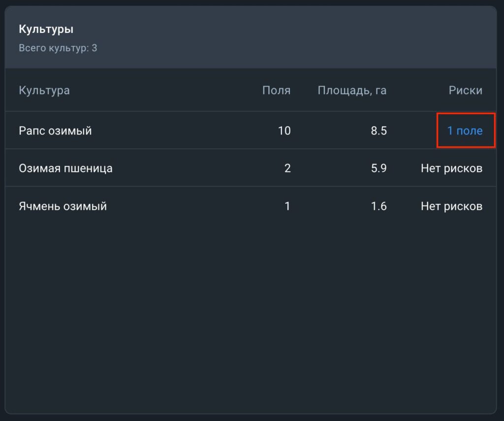The height and width of the screenshot is (421, 504).
Task: Sort by the Риски column header
Action: click(465, 91)
